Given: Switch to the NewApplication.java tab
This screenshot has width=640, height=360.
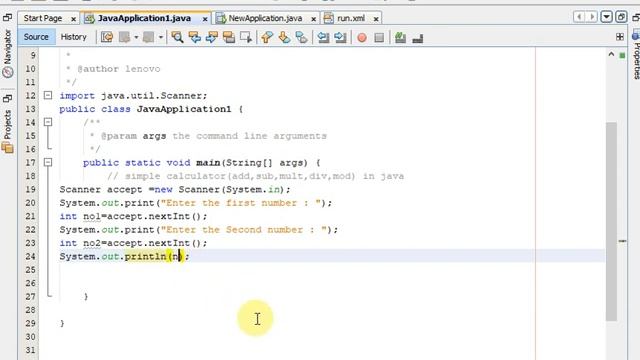Looking at the screenshot, I should click(265, 18).
